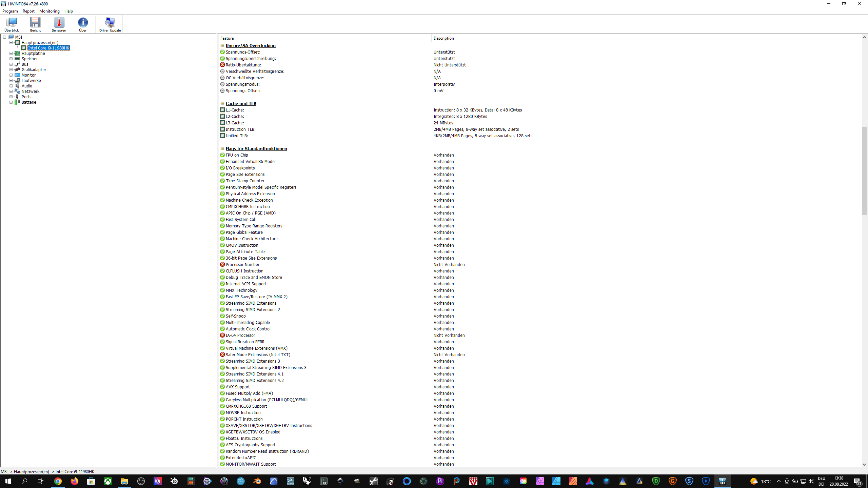The width and height of the screenshot is (868, 488).
Task: Expand the Hauptplatine tree node
Action: [11, 53]
